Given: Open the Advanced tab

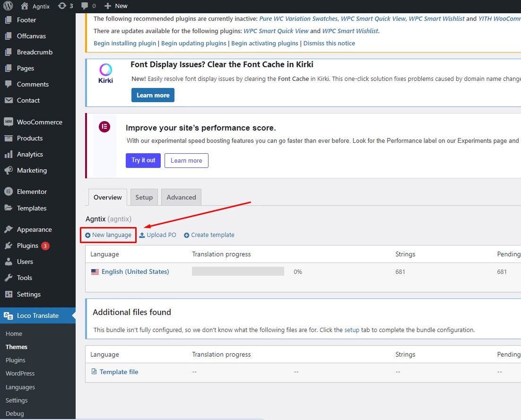Looking at the screenshot, I should (x=181, y=197).
